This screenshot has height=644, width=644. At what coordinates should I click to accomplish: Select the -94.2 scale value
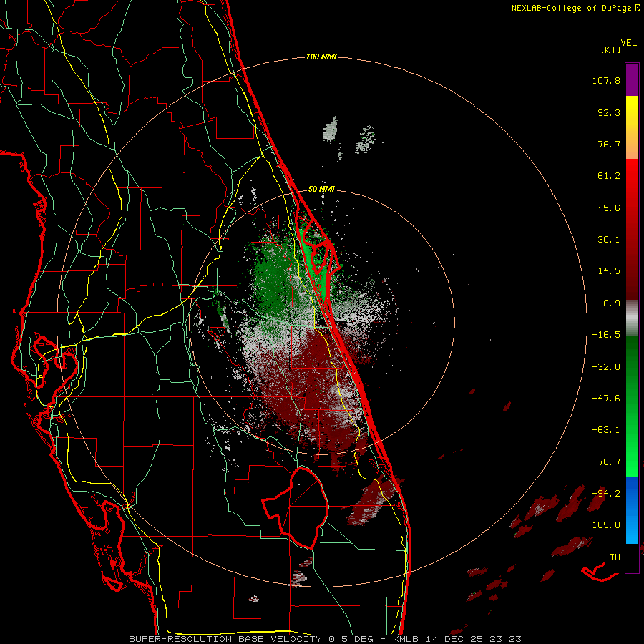[x=606, y=493]
